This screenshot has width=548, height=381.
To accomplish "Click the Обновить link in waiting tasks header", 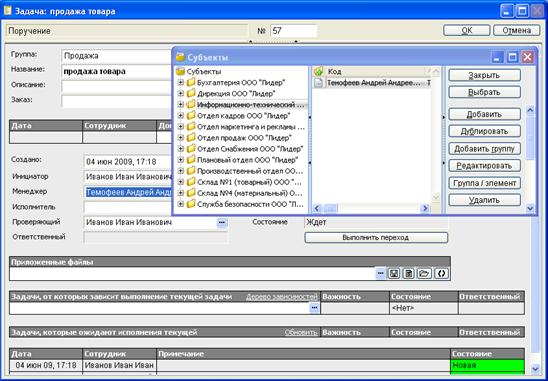I will pos(301,332).
